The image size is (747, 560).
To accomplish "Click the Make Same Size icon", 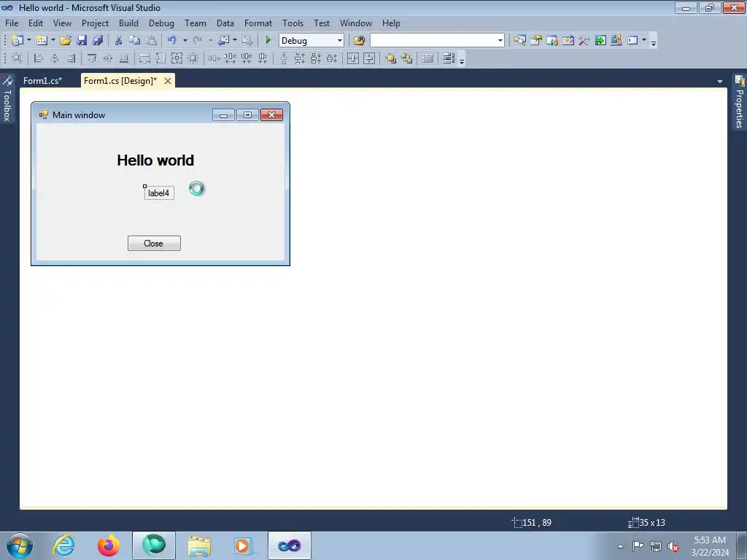I will coord(177,58).
